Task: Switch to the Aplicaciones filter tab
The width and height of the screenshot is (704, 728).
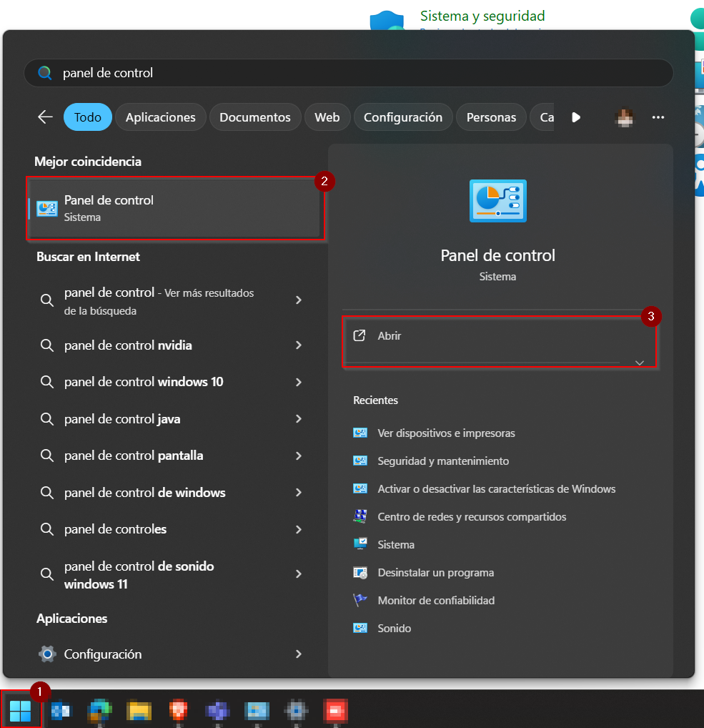Action: 161,117
